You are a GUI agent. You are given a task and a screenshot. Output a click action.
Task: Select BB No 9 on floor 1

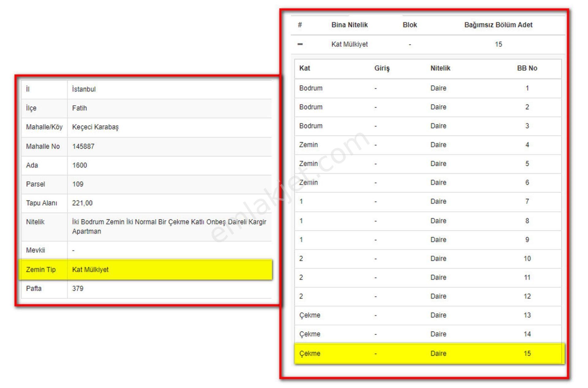pyautogui.click(x=527, y=240)
